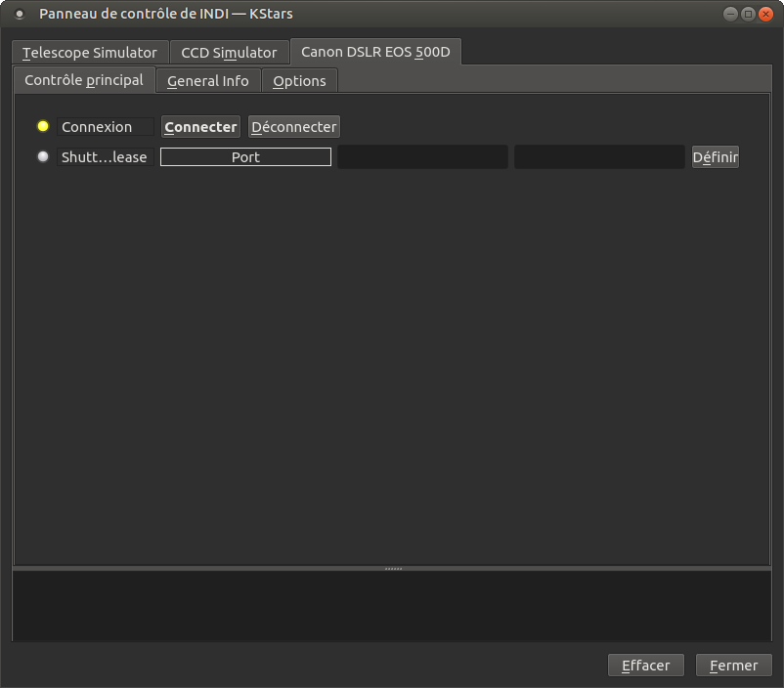Click the message log area
Viewport: 784px width, 688px height.
392,606
